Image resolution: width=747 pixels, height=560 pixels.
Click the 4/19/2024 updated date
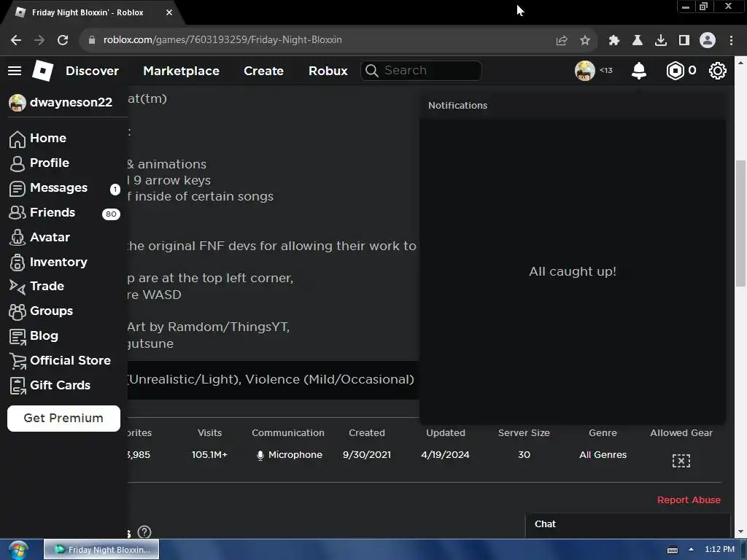pos(445,455)
